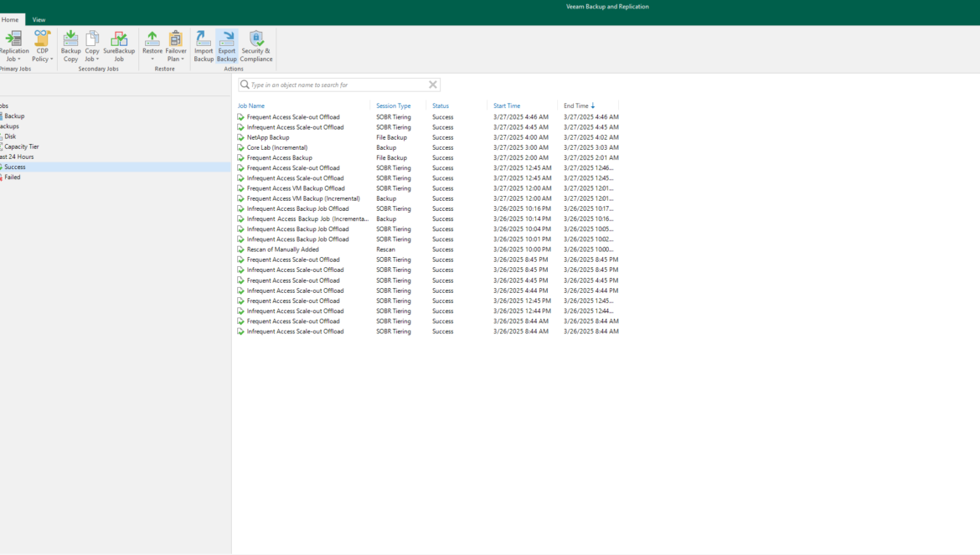Select Frequent Access Scale-out Offload started 3/27/2025 4:46 AM

[293, 116]
